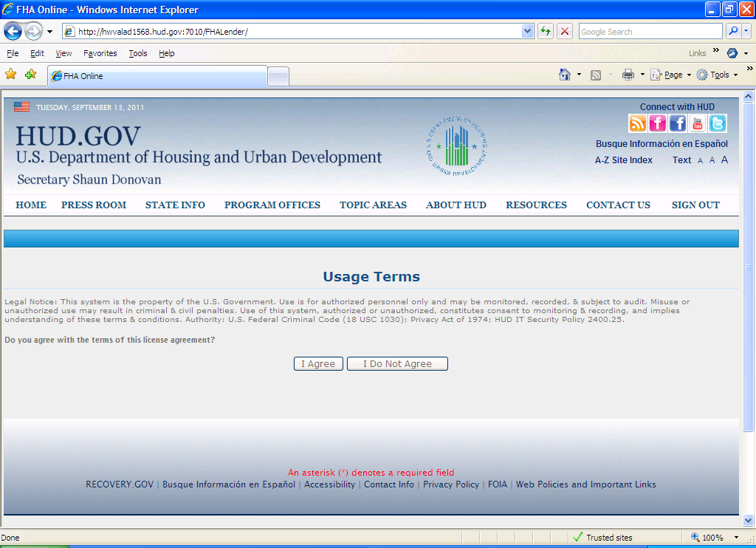Select the smallest text size A
Screen dimensions: 756x548
click(x=700, y=161)
